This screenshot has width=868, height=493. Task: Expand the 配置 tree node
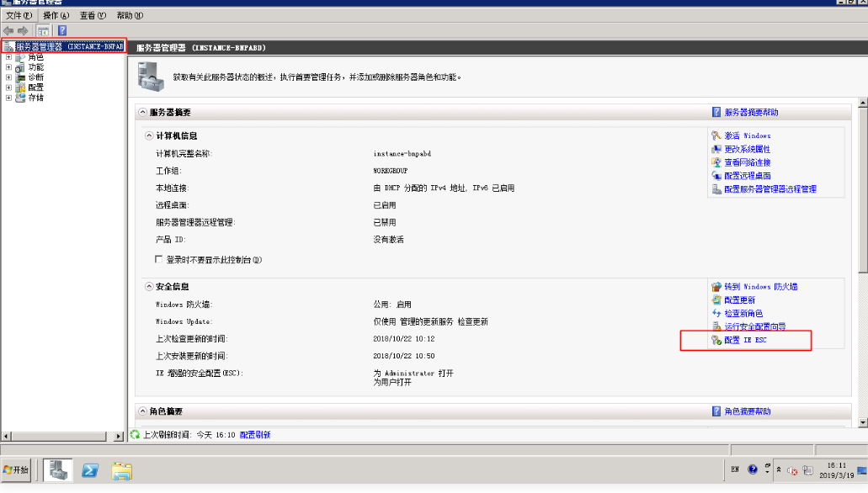(x=8, y=87)
